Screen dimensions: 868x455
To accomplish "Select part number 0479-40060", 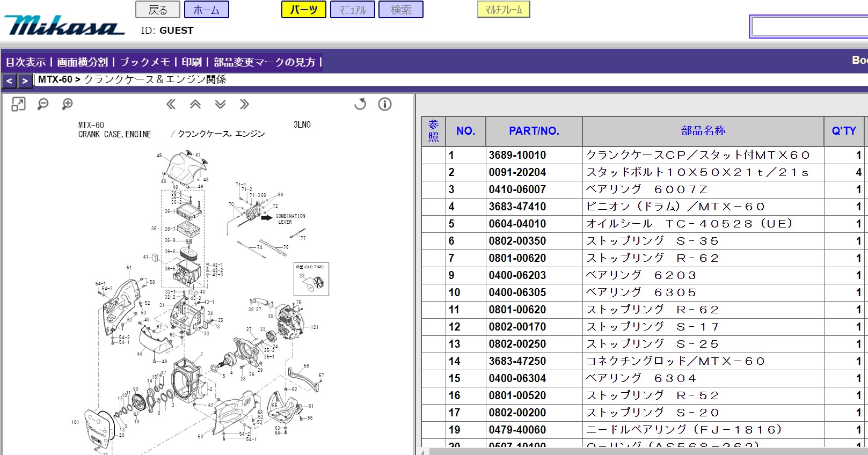I will coord(517,430).
